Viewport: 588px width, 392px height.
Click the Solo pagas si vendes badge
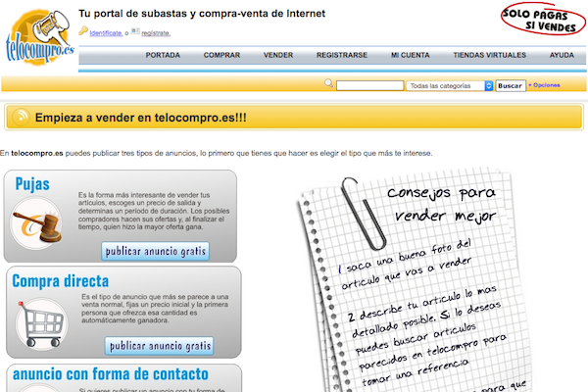point(543,20)
